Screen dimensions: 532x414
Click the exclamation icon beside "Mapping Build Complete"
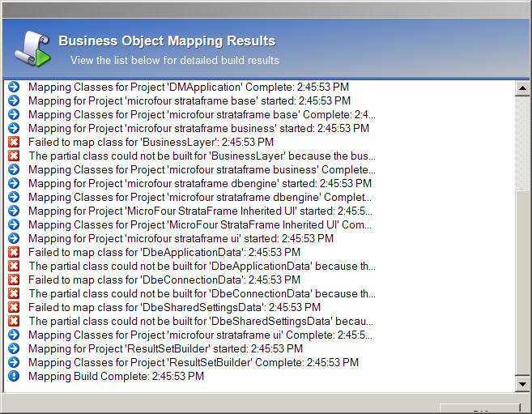pos(13,376)
